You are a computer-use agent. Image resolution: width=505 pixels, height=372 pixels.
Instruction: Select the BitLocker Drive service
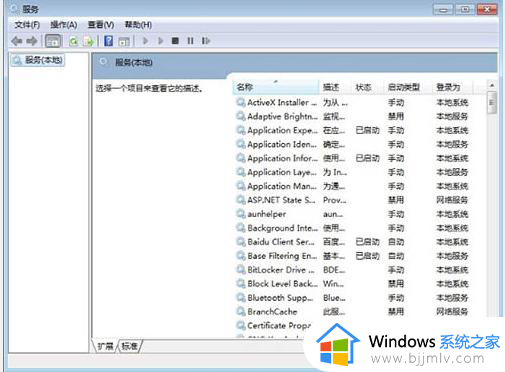pyautogui.click(x=352, y=270)
